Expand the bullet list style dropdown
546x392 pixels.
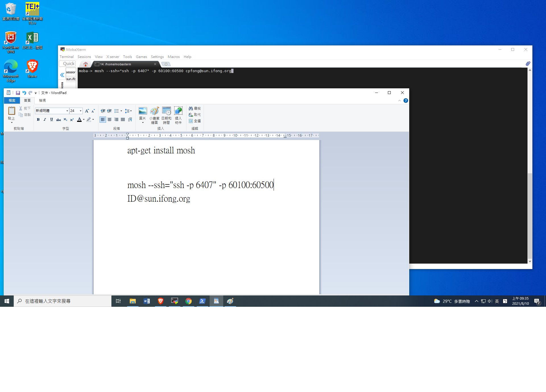tap(121, 111)
